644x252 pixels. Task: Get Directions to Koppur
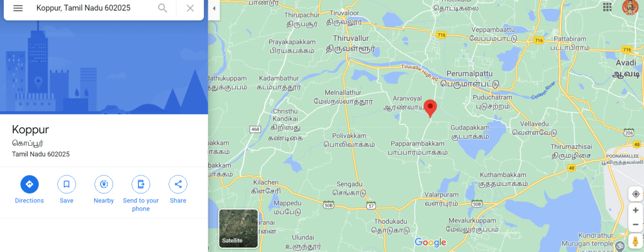click(x=30, y=184)
